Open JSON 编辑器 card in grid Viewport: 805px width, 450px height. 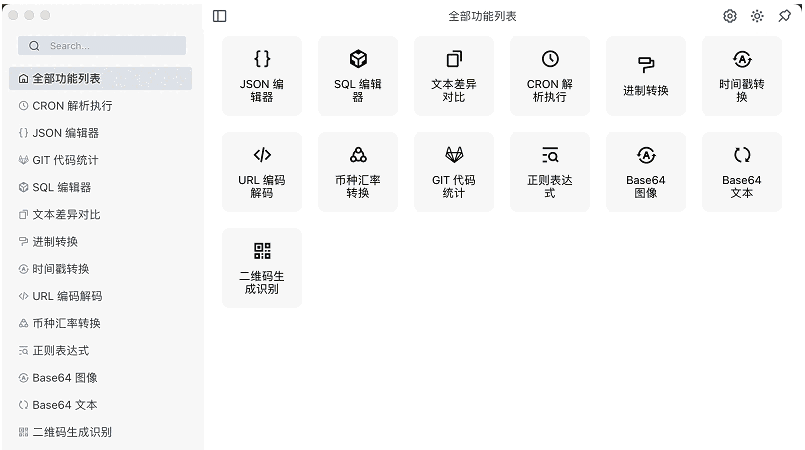[262, 76]
